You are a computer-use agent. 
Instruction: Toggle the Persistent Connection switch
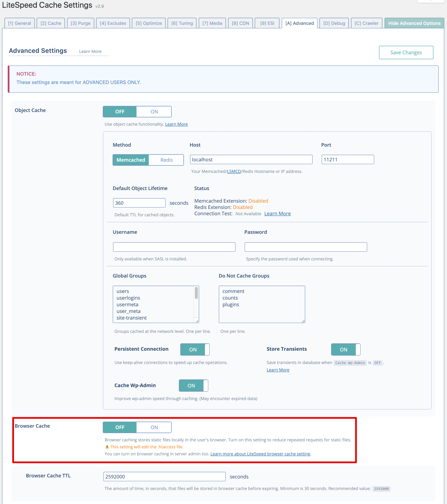(195, 350)
